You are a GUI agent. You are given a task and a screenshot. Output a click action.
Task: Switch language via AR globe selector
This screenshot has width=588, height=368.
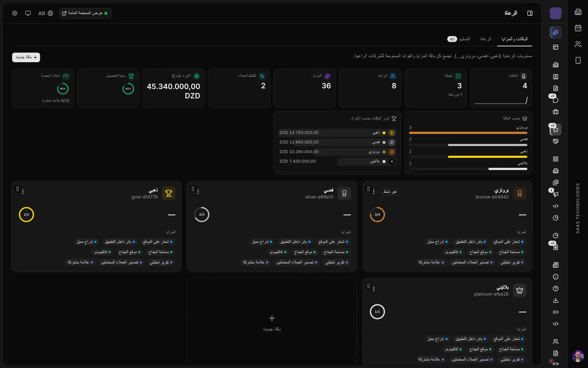coord(46,13)
